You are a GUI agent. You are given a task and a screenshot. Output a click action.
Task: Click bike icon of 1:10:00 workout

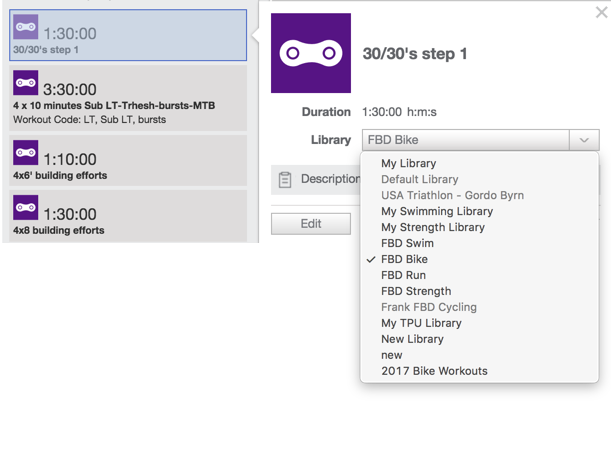(x=26, y=152)
